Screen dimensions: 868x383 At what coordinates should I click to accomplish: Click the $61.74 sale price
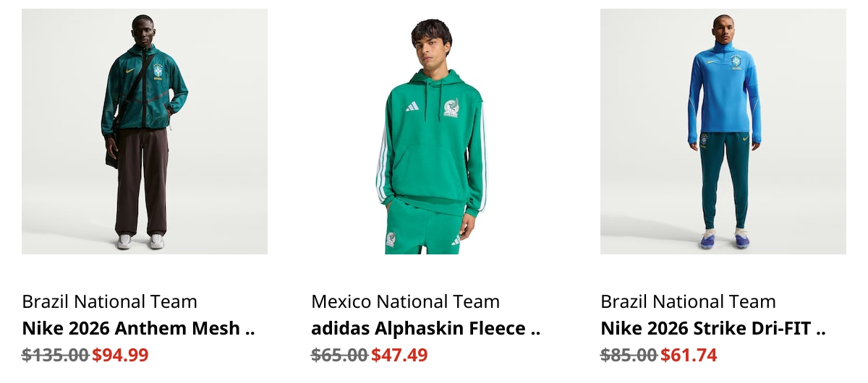click(x=689, y=356)
